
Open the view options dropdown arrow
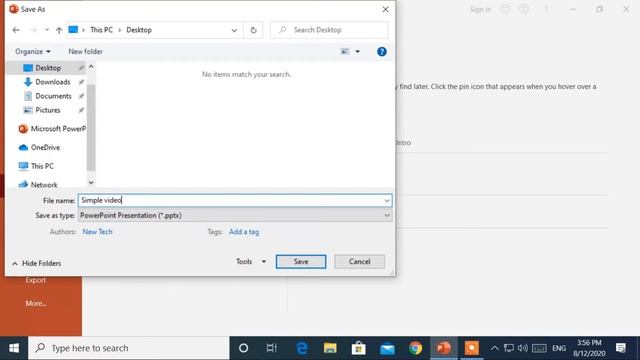[x=358, y=51]
